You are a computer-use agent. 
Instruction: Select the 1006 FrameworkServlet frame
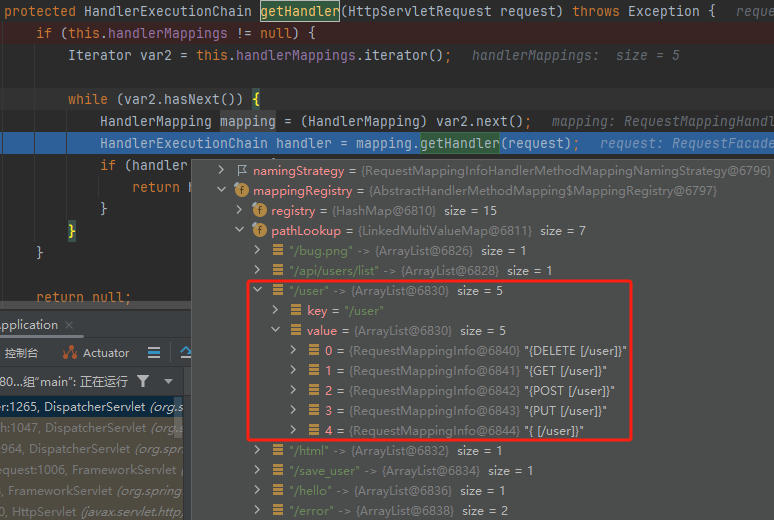coord(91,470)
